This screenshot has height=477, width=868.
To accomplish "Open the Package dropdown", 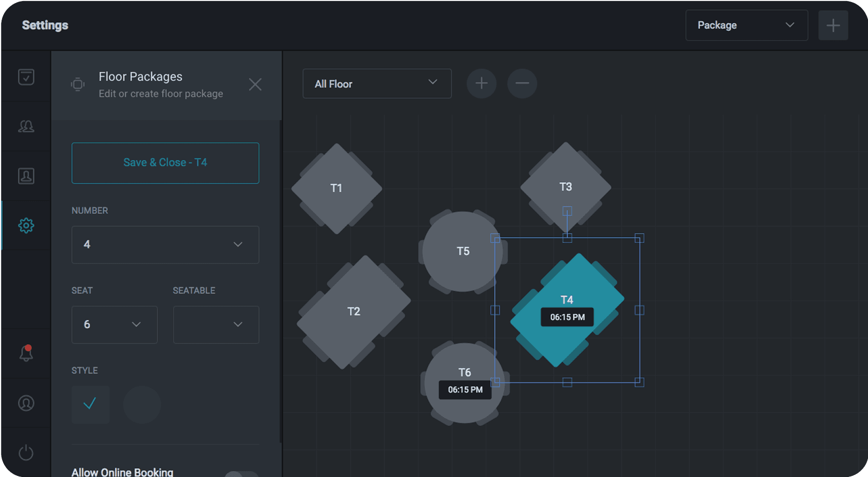I will 746,25.
